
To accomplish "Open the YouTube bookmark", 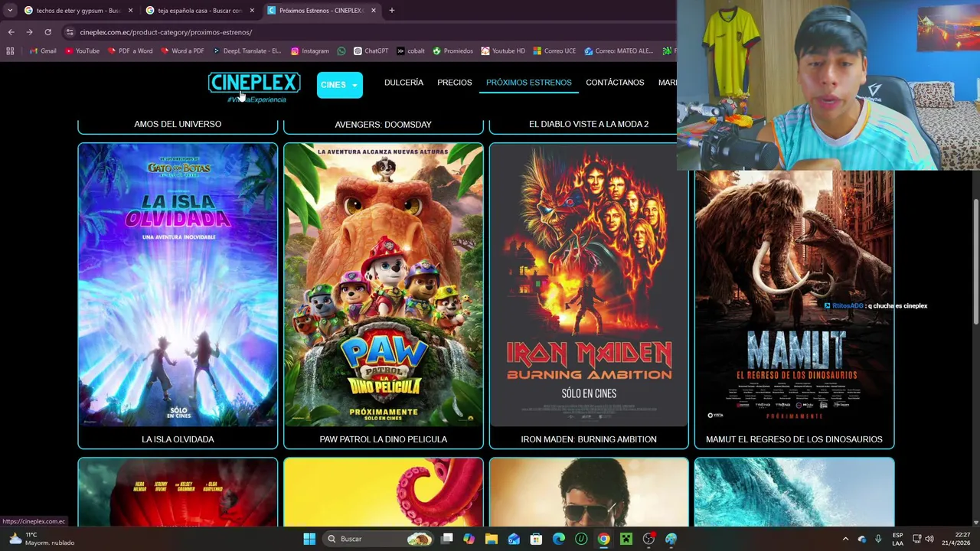I will click(82, 51).
